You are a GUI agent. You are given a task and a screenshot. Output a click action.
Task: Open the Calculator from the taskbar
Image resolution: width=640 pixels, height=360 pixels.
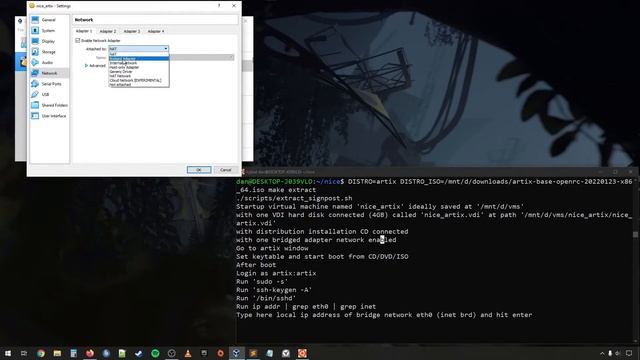[x=73, y=353]
